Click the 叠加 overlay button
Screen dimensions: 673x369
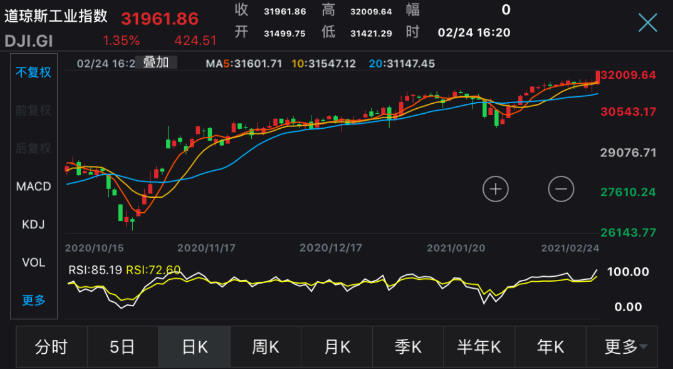(x=156, y=63)
